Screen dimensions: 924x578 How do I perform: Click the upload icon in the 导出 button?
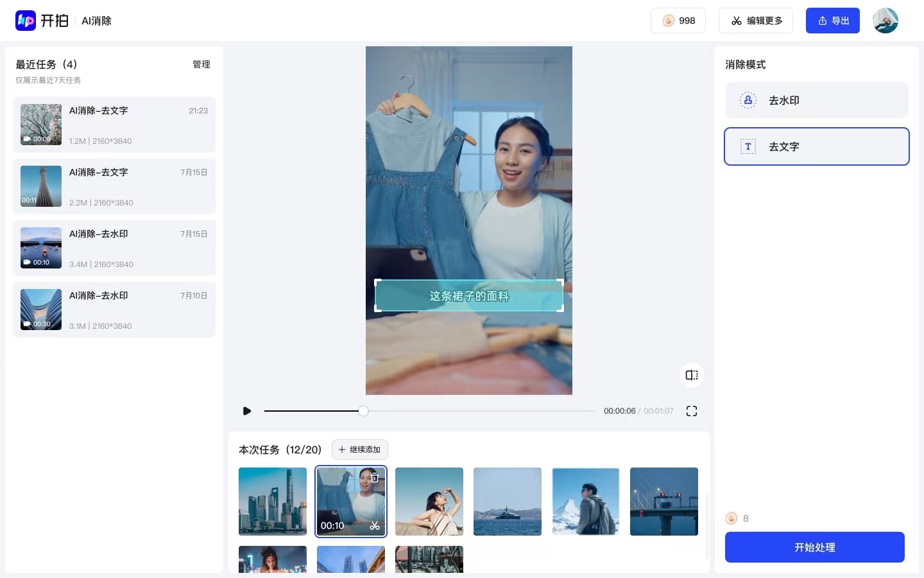click(x=823, y=21)
